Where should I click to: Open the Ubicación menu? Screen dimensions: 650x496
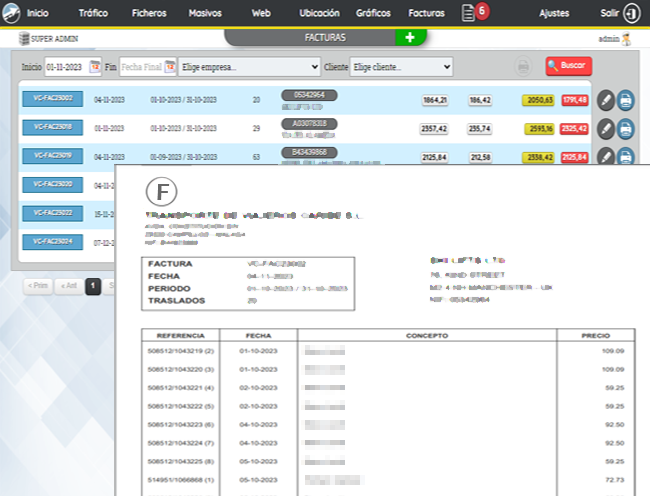tap(319, 13)
